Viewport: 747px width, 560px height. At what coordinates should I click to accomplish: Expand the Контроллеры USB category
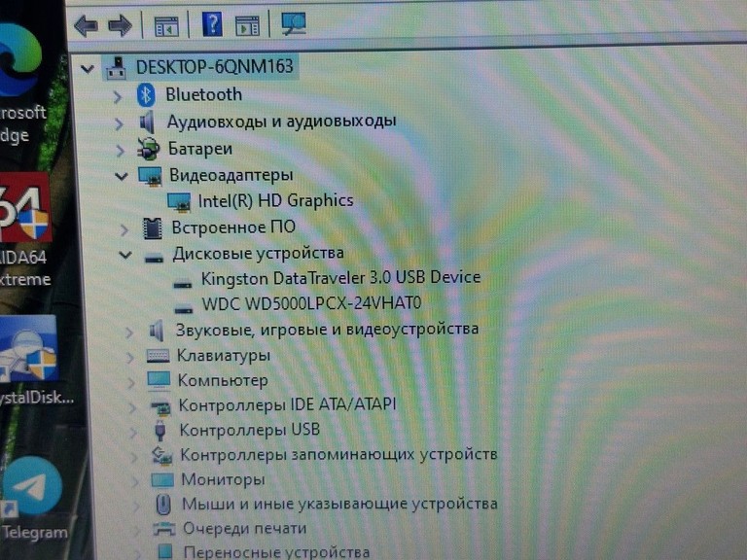tap(133, 432)
